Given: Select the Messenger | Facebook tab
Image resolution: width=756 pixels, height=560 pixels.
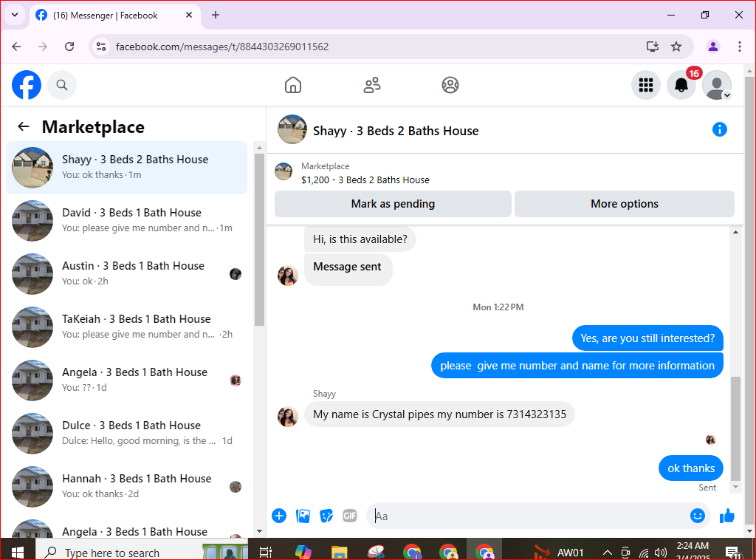Looking at the screenshot, I should point(115,16).
